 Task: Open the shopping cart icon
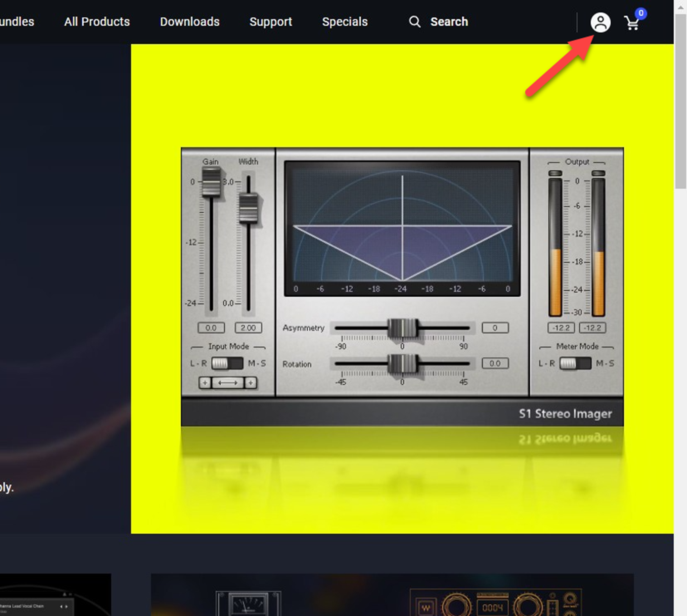click(632, 23)
